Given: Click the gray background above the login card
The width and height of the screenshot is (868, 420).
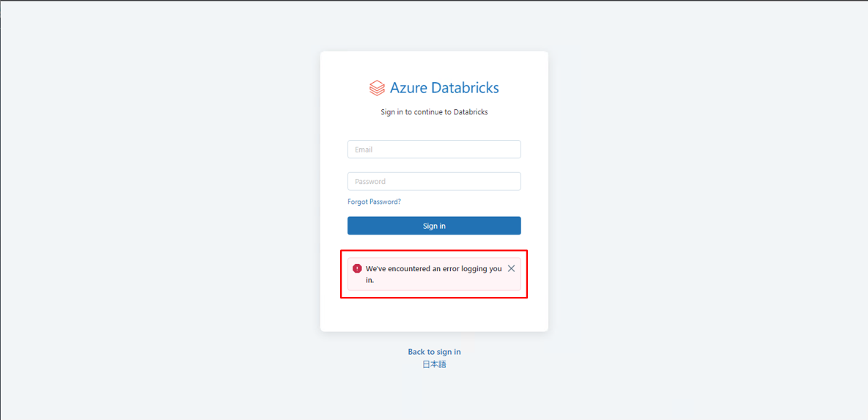Looking at the screenshot, I should click(434, 26).
